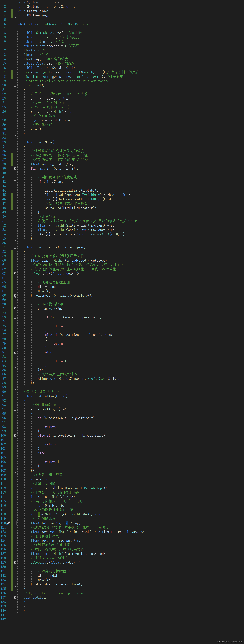The width and height of the screenshot is (244, 644).
Task: Collapse the Inertia(float endspeed) method
Action: point(15,247)
